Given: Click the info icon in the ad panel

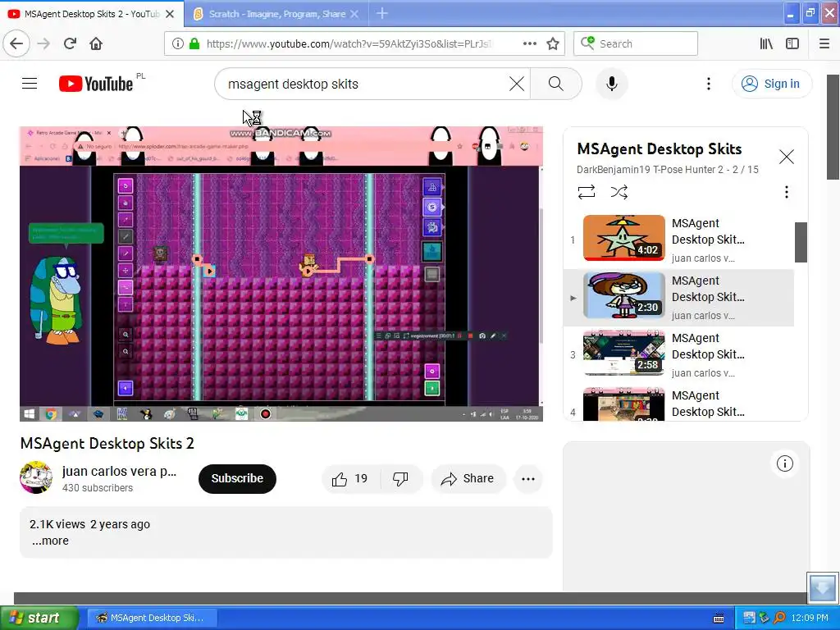Looking at the screenshot, I should click(x=784, y=463).
